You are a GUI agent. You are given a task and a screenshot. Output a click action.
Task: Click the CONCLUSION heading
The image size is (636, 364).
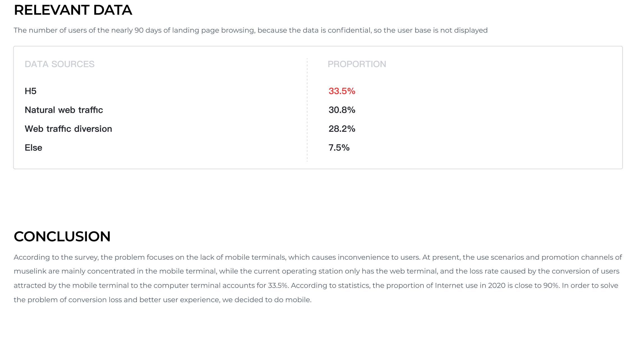[x=62, y=236]
